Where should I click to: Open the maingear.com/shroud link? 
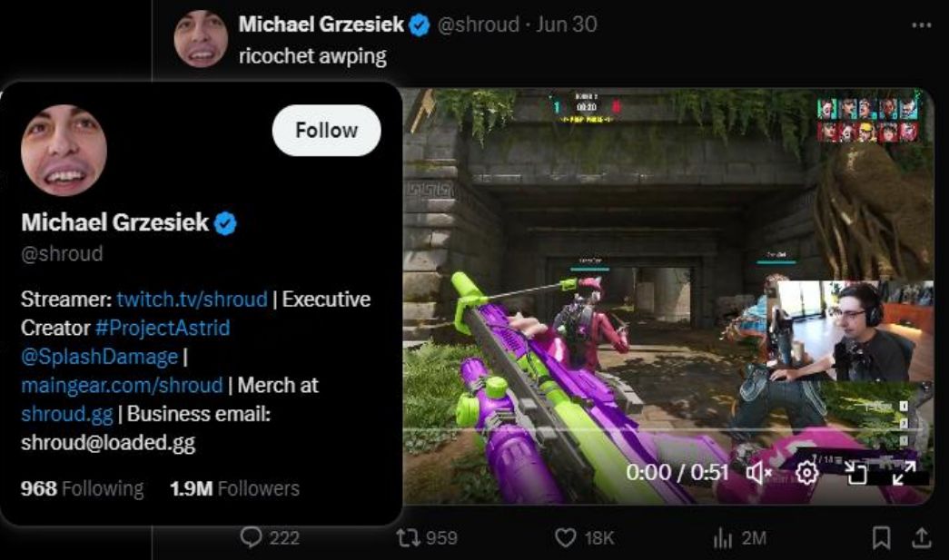pos(122,385)
